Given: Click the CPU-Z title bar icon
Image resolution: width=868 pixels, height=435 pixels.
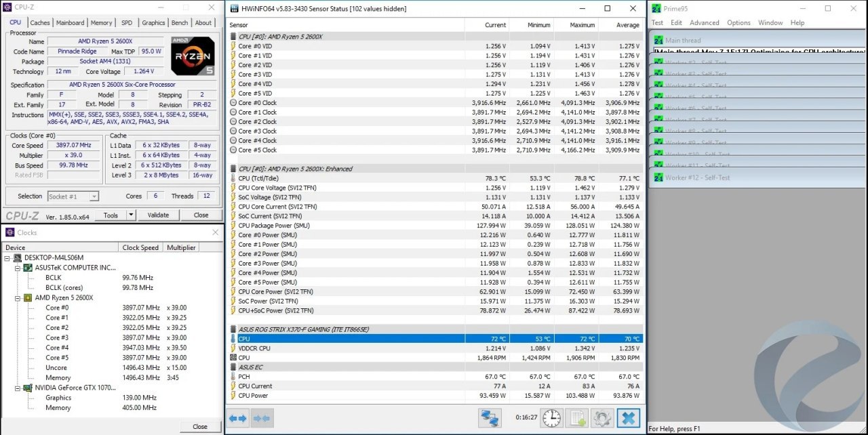Looking at the screenshot, I should click(7, 7).
